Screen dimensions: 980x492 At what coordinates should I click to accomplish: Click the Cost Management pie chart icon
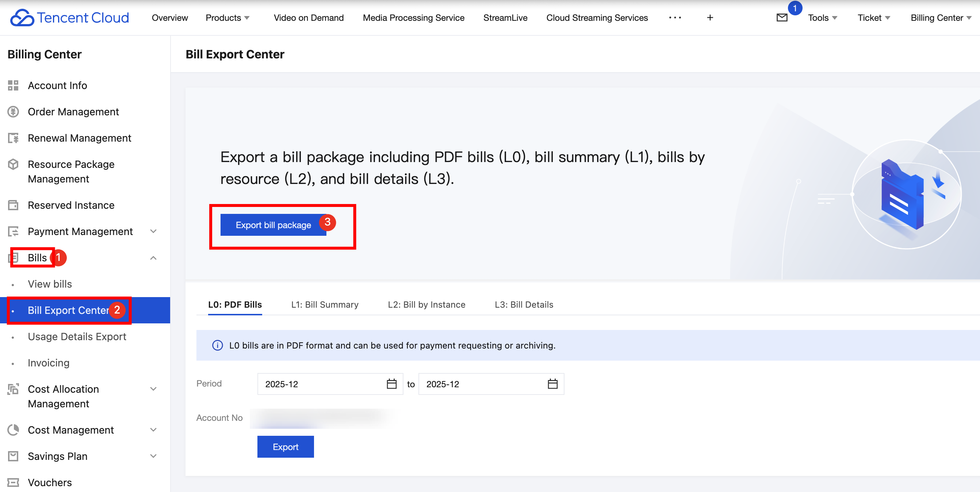(x=13, y=430)
